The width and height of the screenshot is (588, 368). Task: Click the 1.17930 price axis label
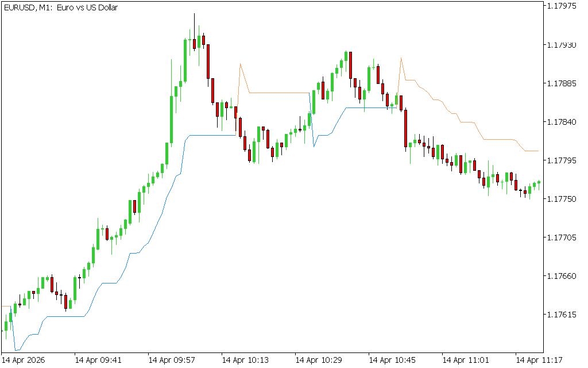pos(562,45)
